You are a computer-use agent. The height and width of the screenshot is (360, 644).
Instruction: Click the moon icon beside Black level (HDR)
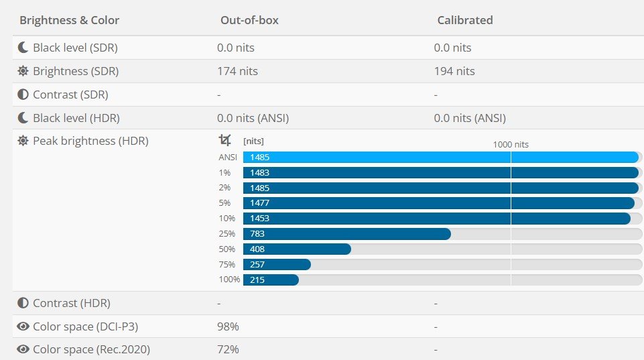tap(23, 118)
